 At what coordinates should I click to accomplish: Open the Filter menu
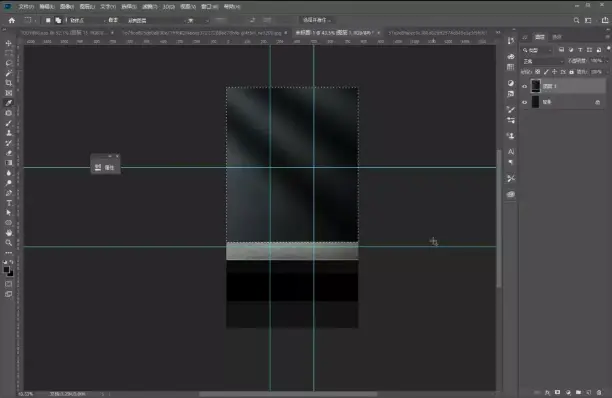[x=149, y=7]
